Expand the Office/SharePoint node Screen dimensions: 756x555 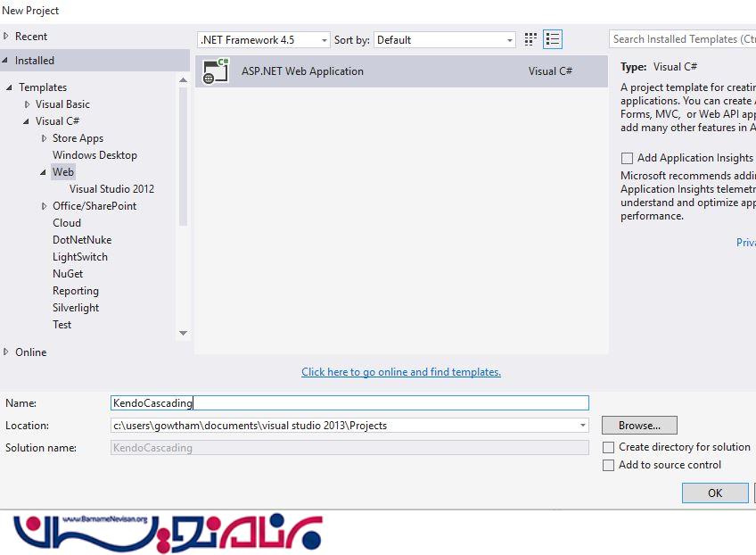44,206
